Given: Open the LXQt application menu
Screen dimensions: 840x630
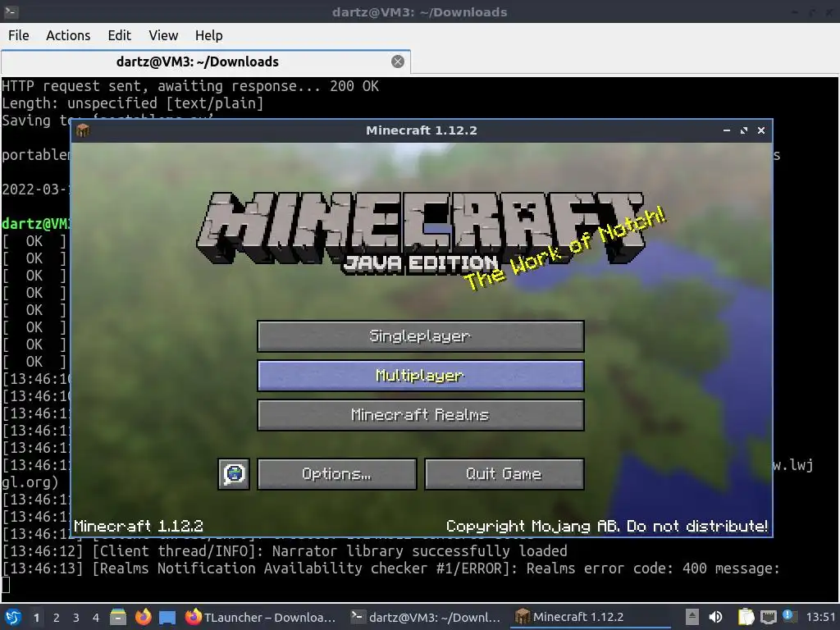Looking at the screenshot, I should coord(13,617).
